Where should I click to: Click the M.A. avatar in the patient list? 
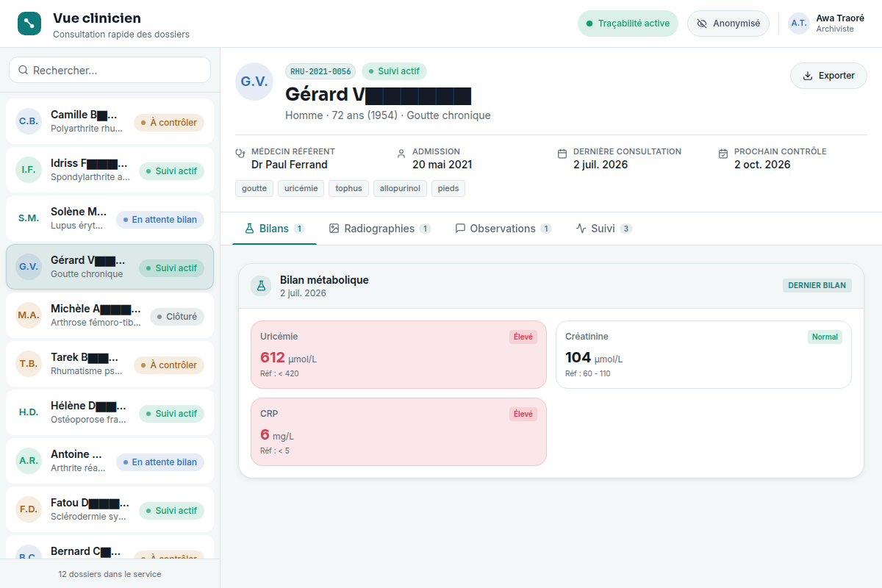pyautogui.click(x=29, y=315)
